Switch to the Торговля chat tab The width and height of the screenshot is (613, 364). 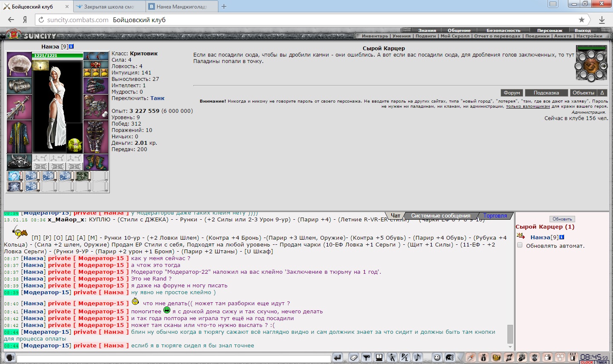[x=495, y=216]
